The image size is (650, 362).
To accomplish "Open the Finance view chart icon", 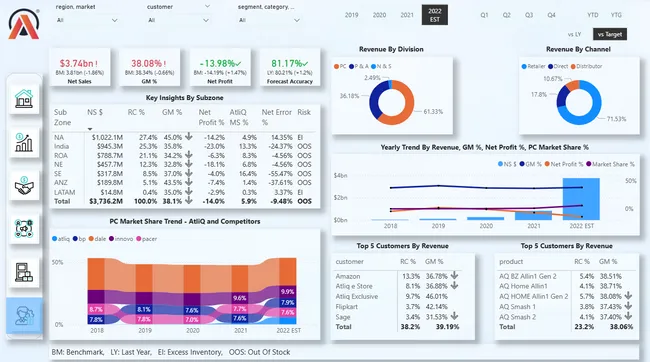I will 24,142.
